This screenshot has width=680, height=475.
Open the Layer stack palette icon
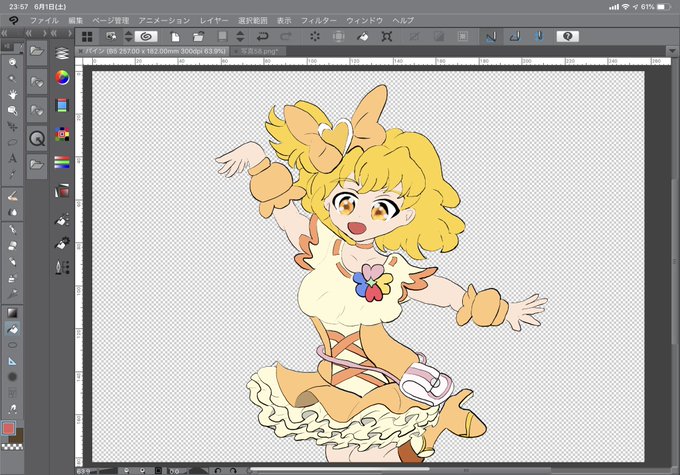[x=62, y=53]
